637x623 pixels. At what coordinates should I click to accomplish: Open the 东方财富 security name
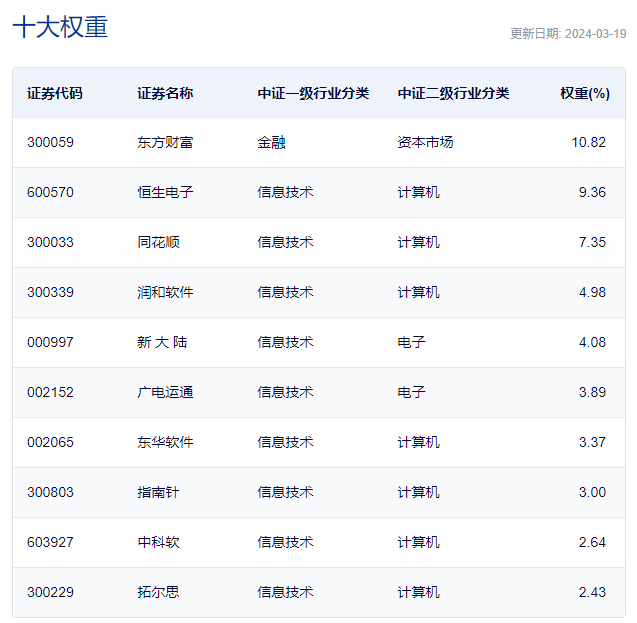point(165,142)
